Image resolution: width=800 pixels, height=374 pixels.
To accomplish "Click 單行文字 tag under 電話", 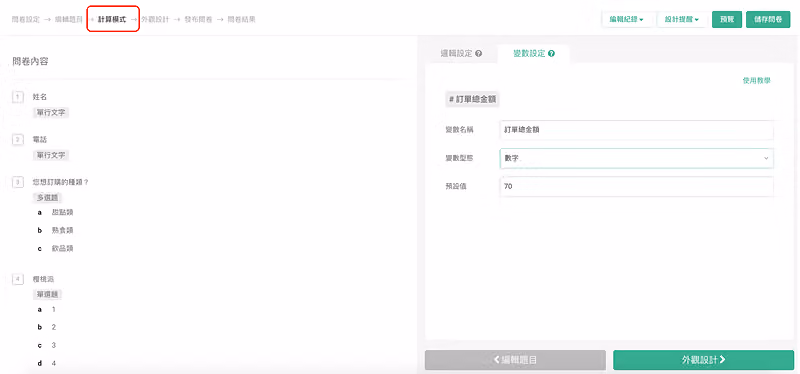I will tap(51, 155).
